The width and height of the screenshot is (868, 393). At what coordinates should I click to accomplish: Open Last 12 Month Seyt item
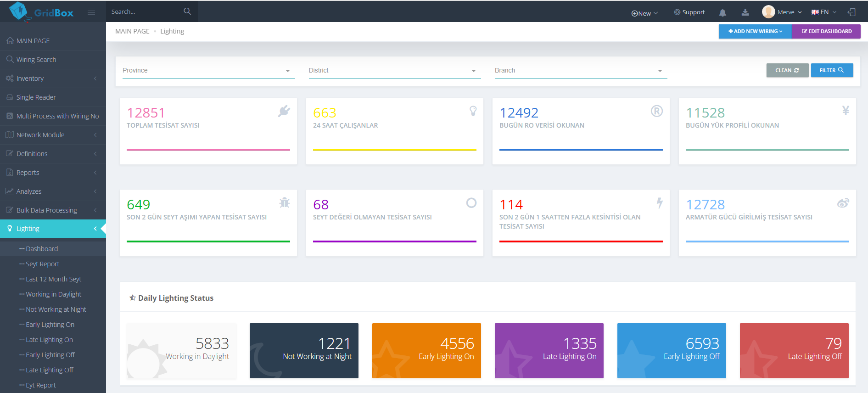(x=53, y=279)
